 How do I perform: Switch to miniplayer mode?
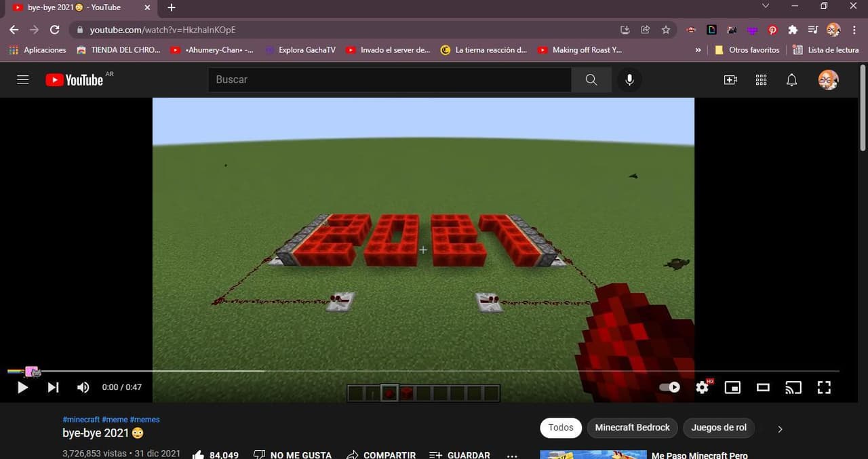click(732, 388)
